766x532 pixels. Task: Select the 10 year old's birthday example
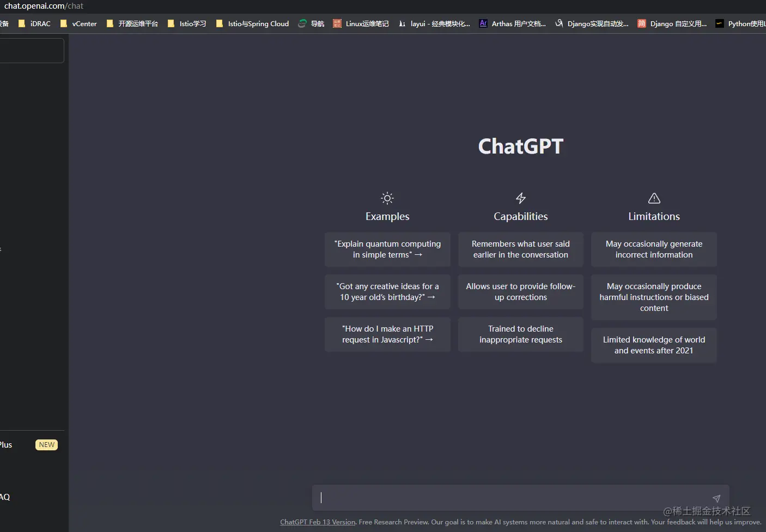pyautogui.click(x=387, y=292)
